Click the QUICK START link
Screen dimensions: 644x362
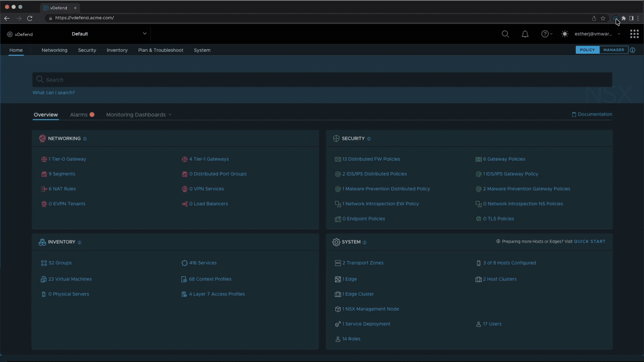coord(590,242)
